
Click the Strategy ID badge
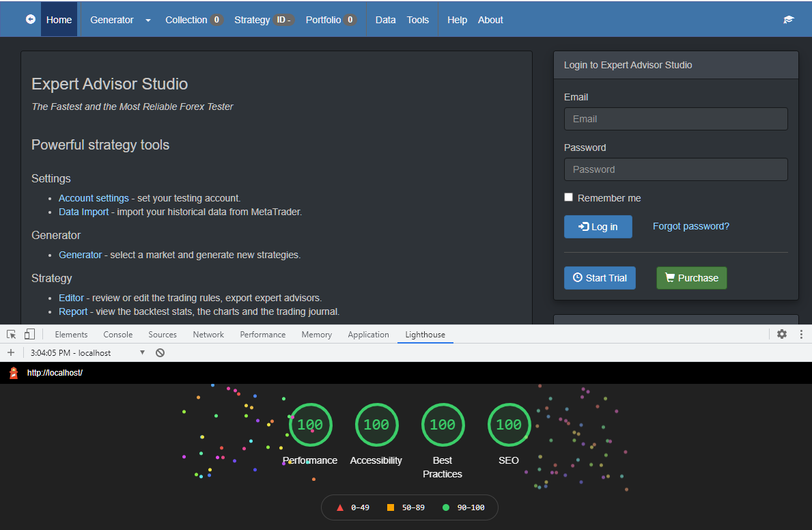[x=283, y=20]
